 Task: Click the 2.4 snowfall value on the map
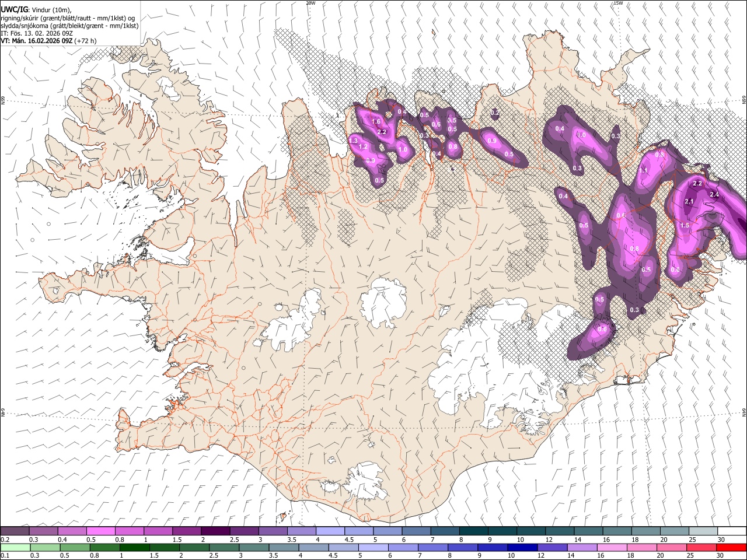tap(714, 195)
